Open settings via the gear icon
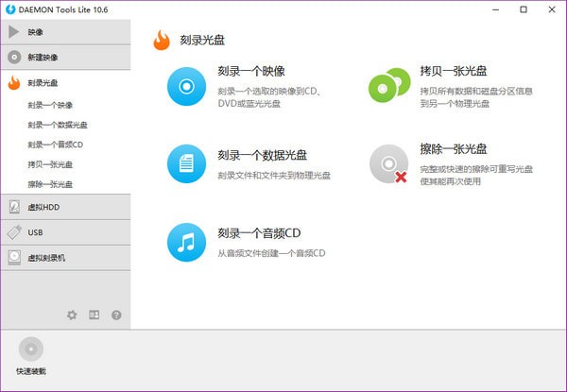 [x=72, y=315]
